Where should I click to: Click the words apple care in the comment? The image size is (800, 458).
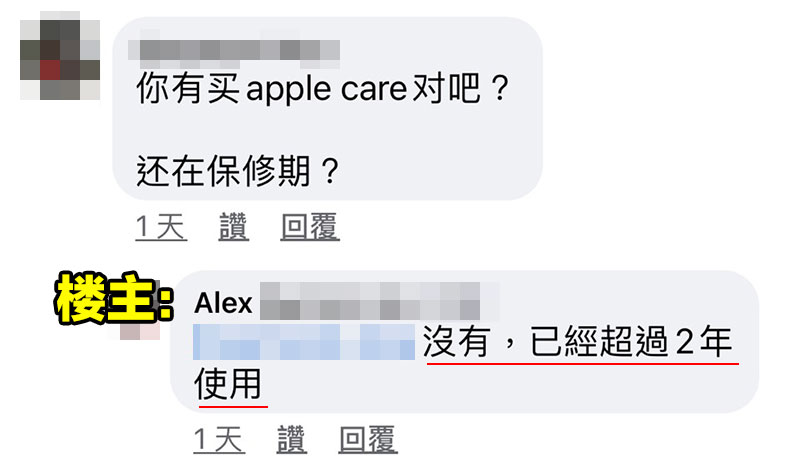pyautogui.click(x=327, y=89)
